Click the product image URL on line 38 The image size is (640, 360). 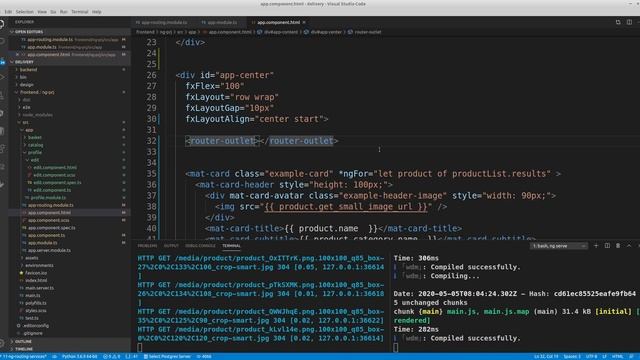point(345,207)
